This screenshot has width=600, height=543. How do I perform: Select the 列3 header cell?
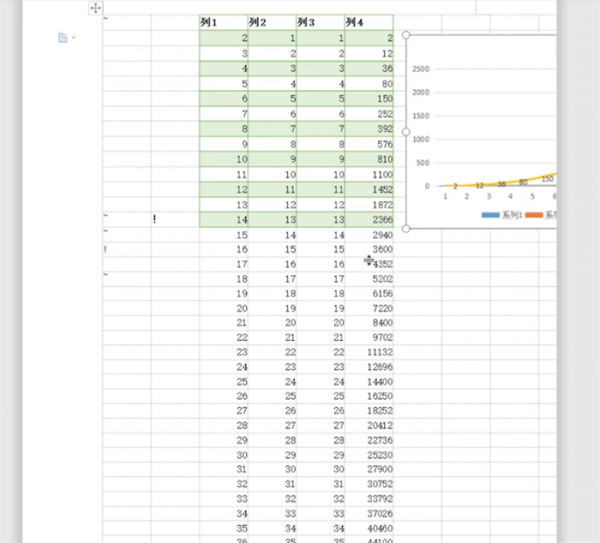click(x=321, y=23)
